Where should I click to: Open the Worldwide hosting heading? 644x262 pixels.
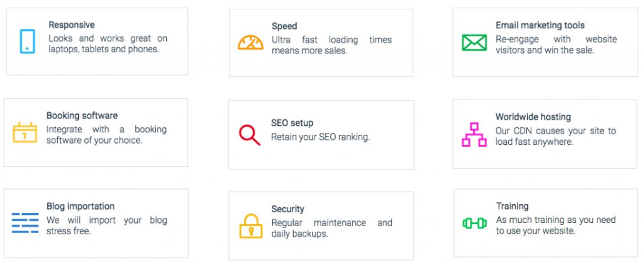pyautogui.click(x=533, y=117)
